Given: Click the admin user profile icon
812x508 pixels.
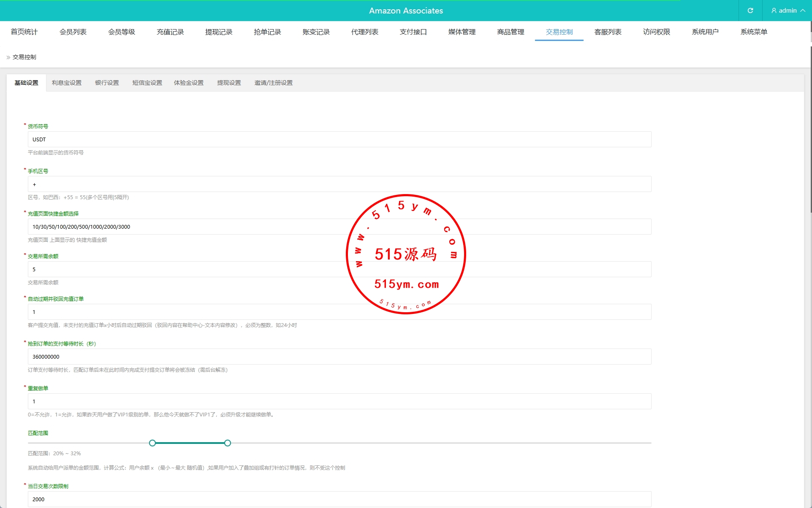Looking at the screenshot, I should 774,11.
